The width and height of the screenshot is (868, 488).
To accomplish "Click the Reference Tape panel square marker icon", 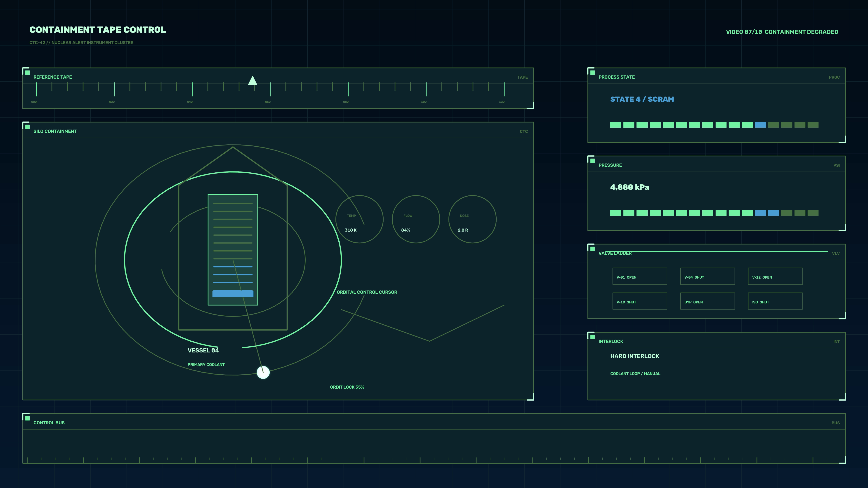I will 28,72.
